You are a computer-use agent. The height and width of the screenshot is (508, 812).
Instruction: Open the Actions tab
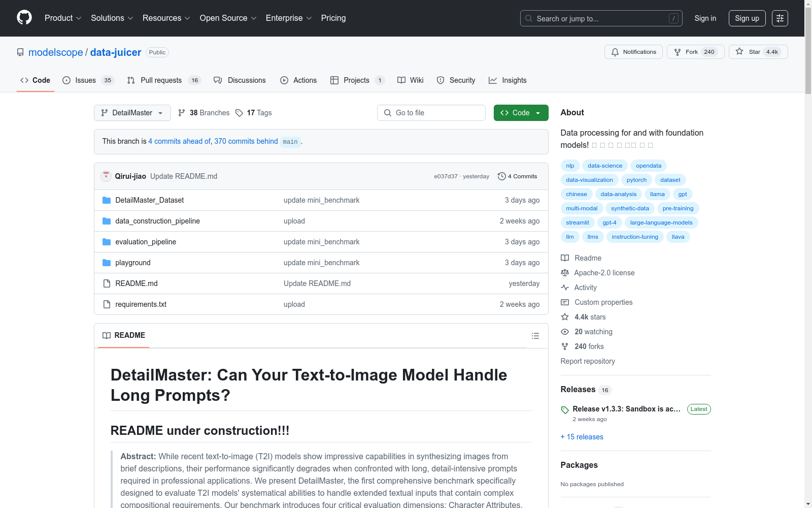tap(298, 80)
